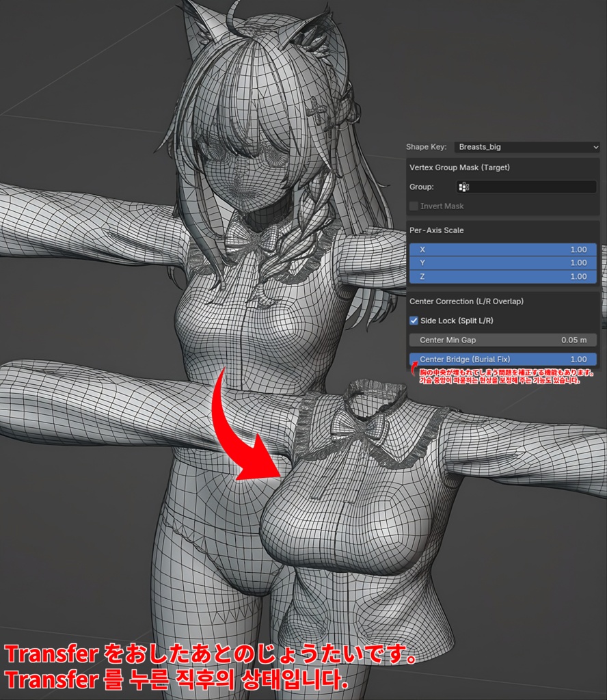Enable the Invert Mask checkbox
The image size is (607, 700).
(414, 206)
